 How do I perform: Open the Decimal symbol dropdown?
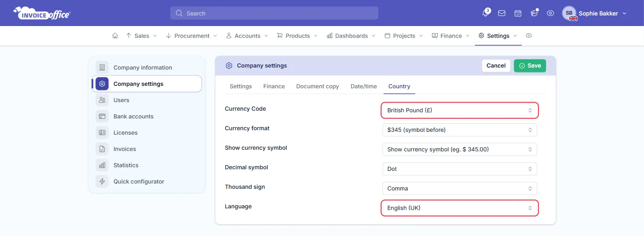click(460, 169)
